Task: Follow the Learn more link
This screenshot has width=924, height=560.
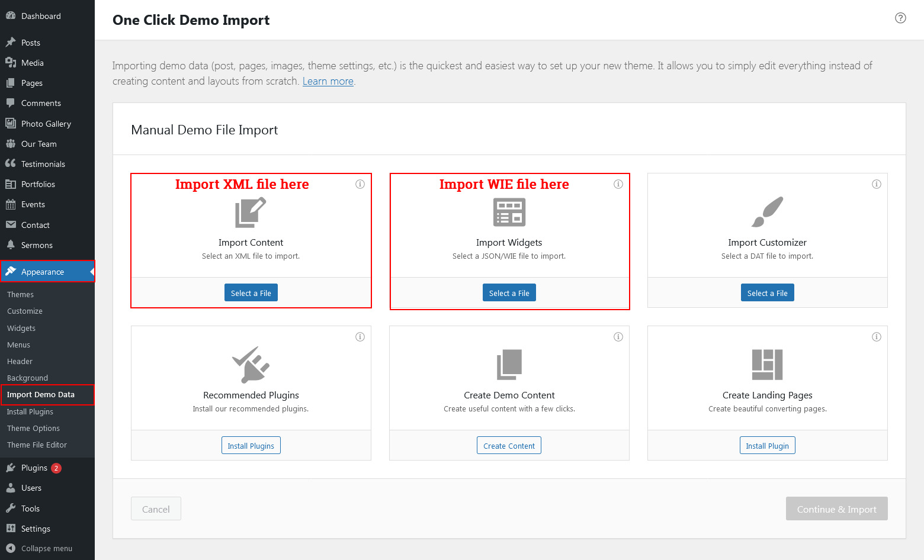Action: click(x=328, y=81)
